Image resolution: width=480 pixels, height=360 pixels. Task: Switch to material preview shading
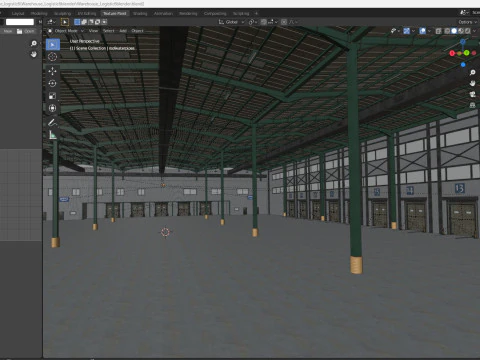click(x=461, y=31)
